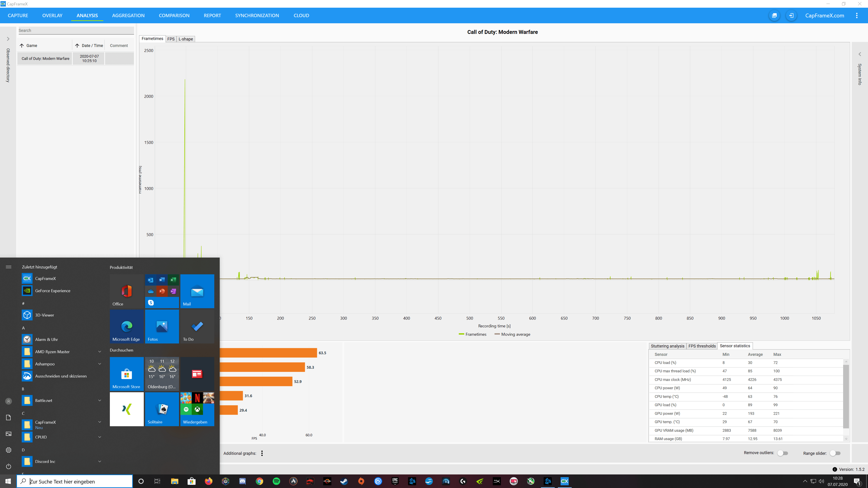Enable the Range slider toggle

point(835,453)
